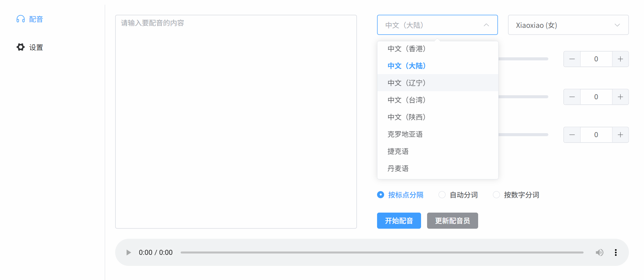Select the 按标点分隔 radio option
Image resolution: width=644 pixels, height=280 pixels.
click(400, 195)
